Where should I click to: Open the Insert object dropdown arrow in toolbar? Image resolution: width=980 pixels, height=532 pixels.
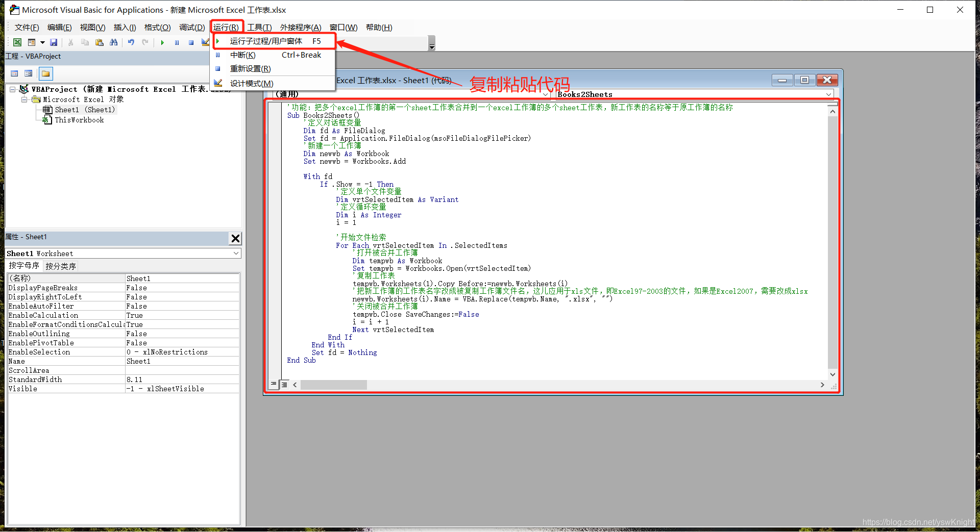[42, 42]
